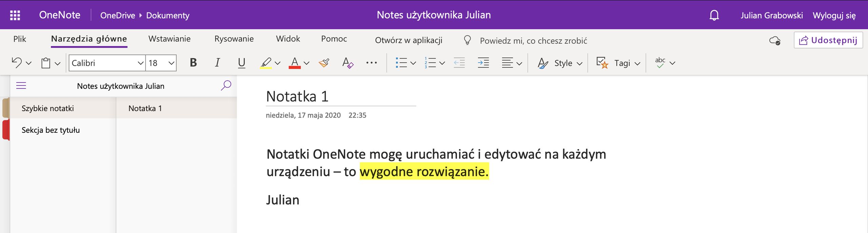This screenshot has width=868, height=233.
Task: Click the Udostępnij share button
Action: pos(828,40)
